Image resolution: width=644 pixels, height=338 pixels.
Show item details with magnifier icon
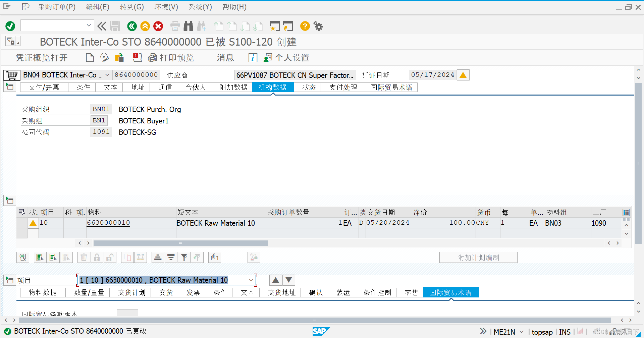pos(22,257)
